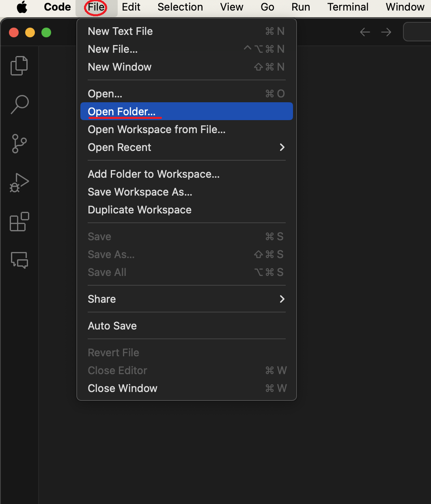Choose Add Folder to Workspace...
431x504 pixels.
point(187,174)
